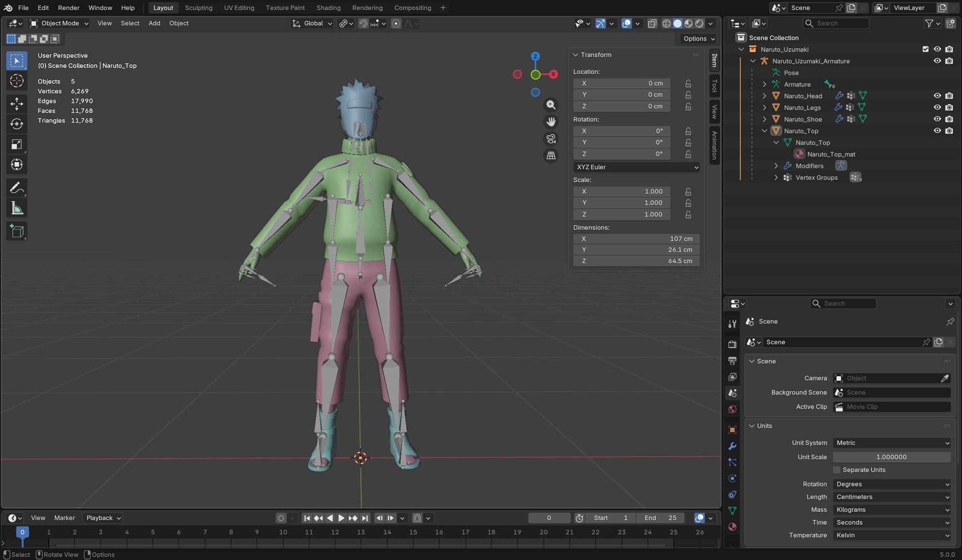The image size is (962, 560).
Task: Activate the Scale tool
Action: tap(17, 144)
